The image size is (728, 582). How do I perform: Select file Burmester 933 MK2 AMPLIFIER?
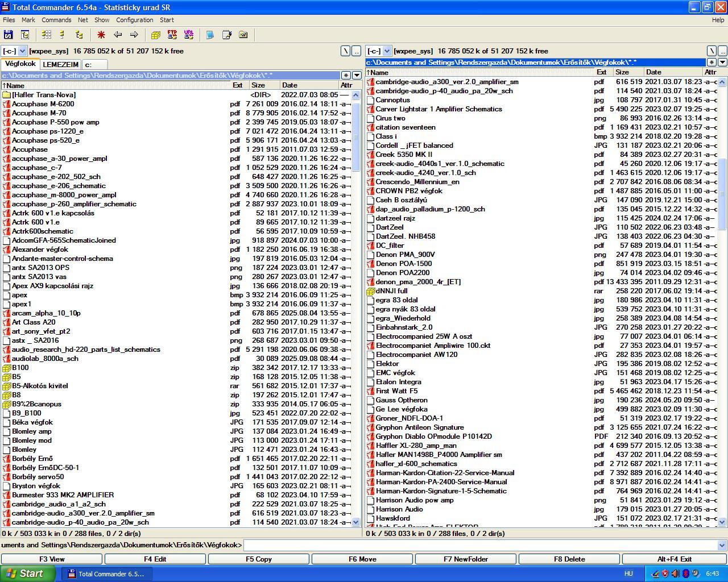[x=176, y=495]
